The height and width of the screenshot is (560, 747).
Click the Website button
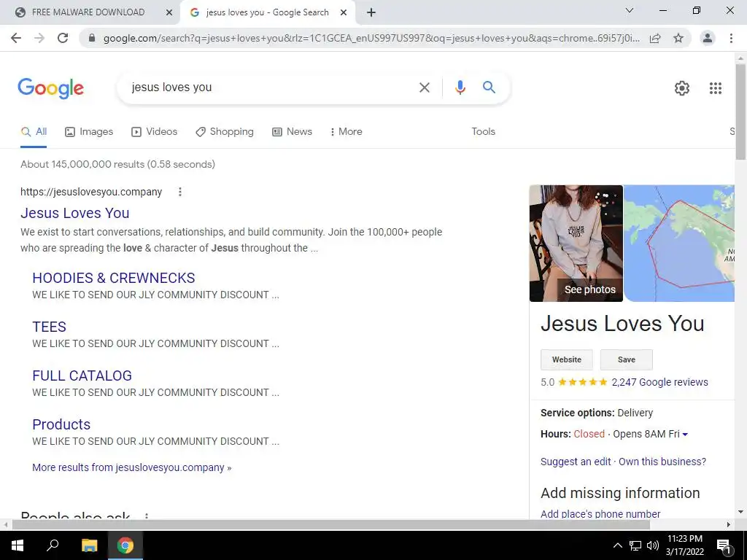tap(566, 359)
